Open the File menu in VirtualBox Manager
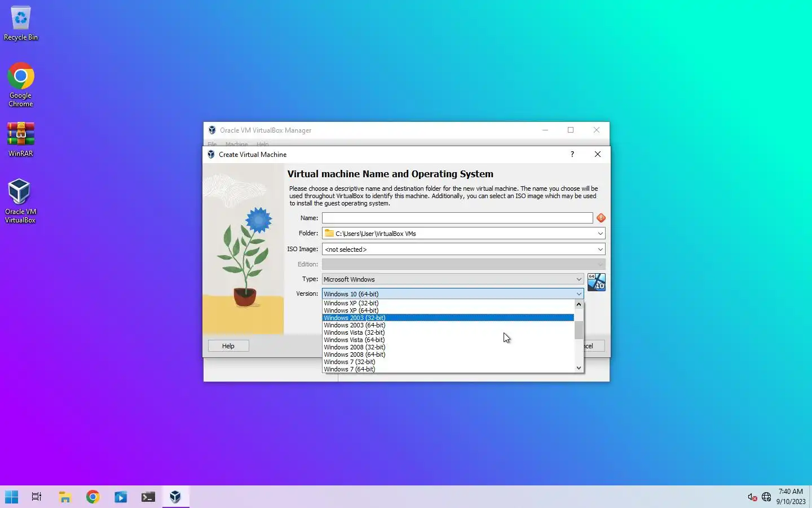Screen dimensions: 812x508 tap(212, 144)
